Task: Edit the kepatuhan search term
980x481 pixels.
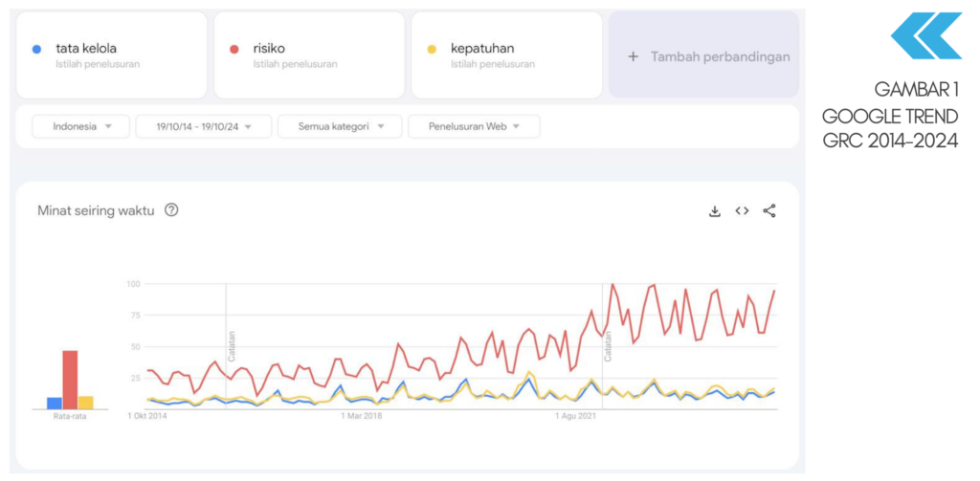Action: (x=507, y=55)
